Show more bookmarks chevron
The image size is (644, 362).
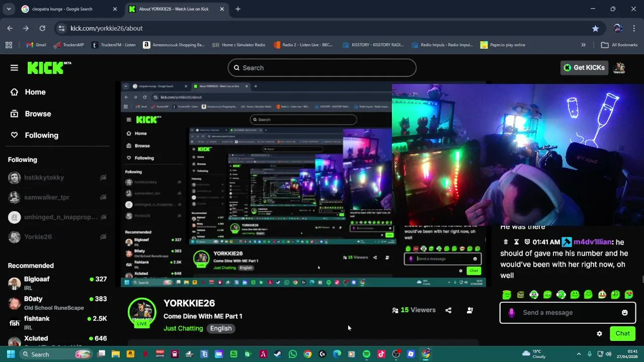coord(583,45)
